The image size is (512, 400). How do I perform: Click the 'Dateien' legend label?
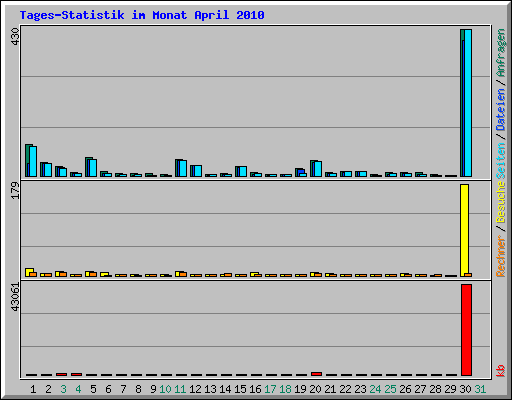click(501, 109)
